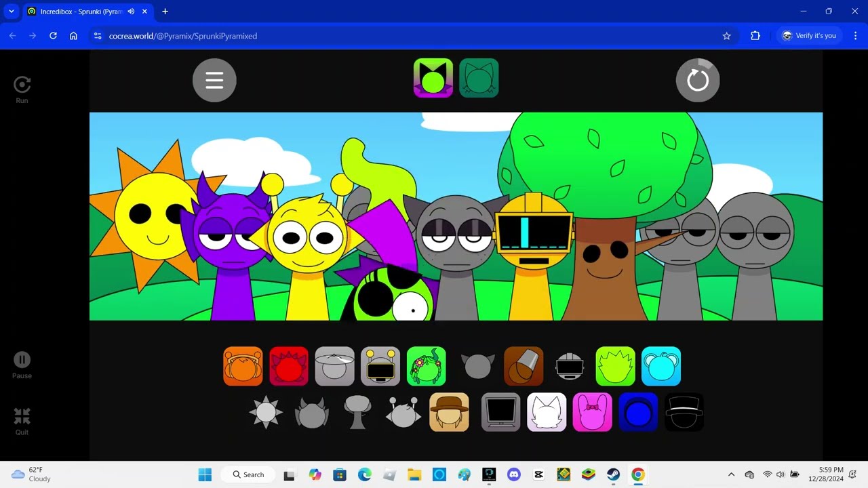
Task: Pick the lime spiky-hair character icon
Action: (x=615, y=366)
